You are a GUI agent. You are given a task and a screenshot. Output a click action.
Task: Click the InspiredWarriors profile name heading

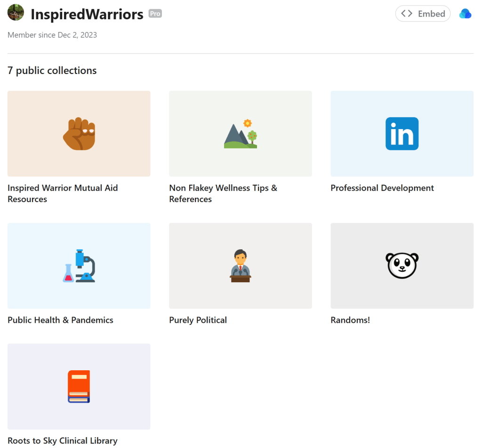coord(87,15)
